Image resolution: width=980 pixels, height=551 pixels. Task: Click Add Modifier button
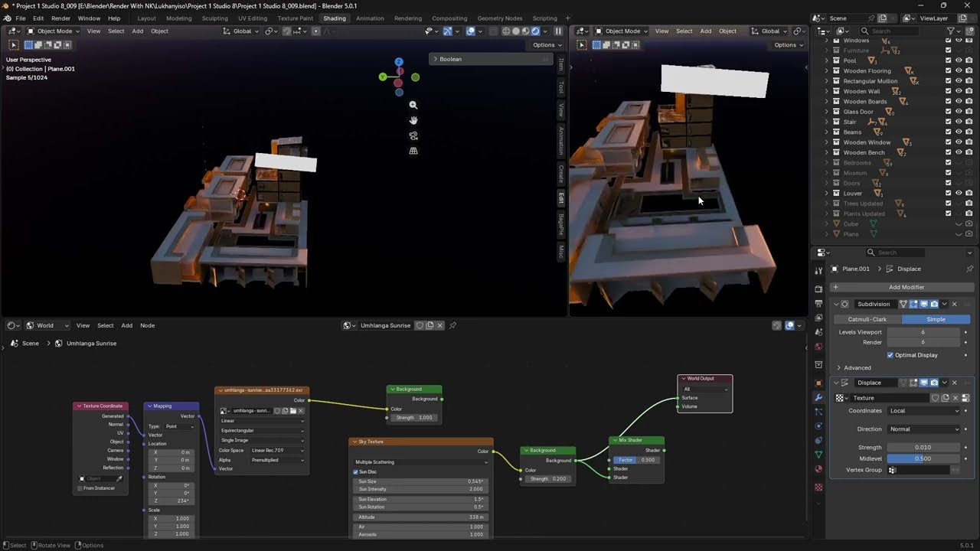903,287
